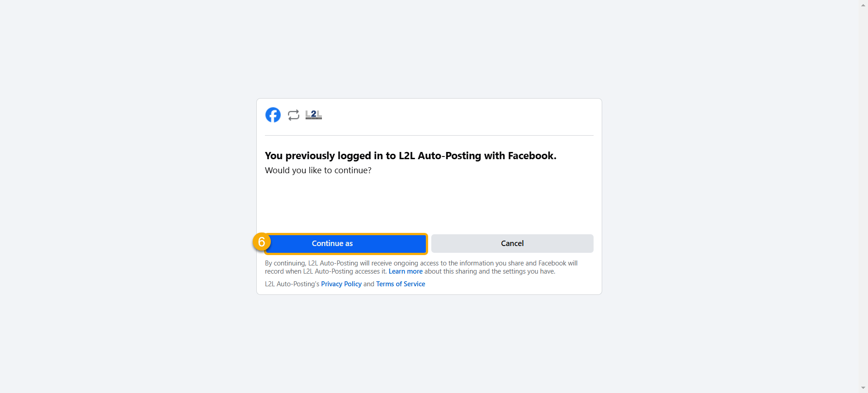This screenshot has height=393, width=868.
Task: Select the blue Facebook circle emblem
Action: (x=273, y=115)
